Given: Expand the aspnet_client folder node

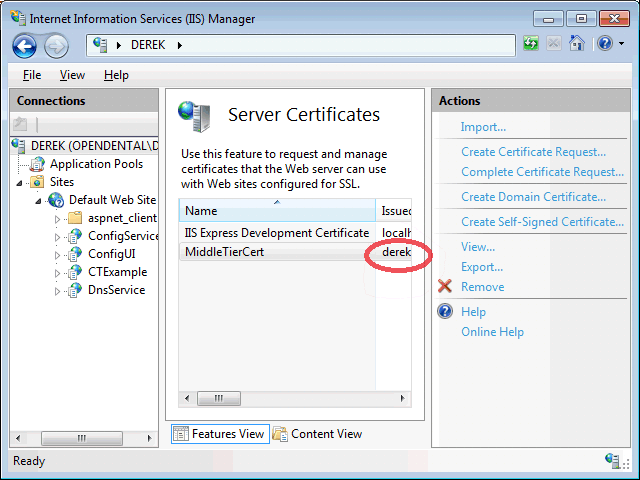Looking at the screenshot, I should (x=58, y=219).
